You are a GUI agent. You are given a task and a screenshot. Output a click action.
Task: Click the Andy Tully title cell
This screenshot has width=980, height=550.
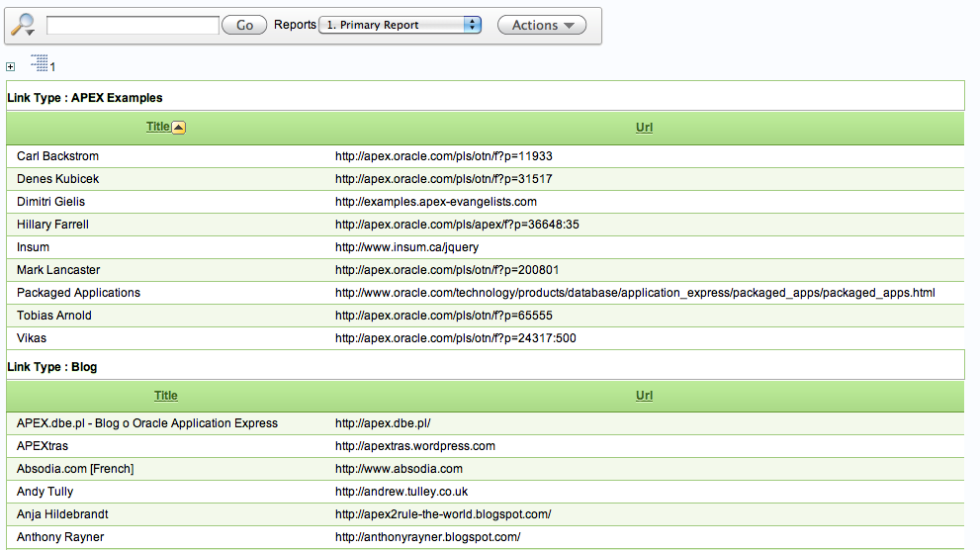[x=45, y=492]
